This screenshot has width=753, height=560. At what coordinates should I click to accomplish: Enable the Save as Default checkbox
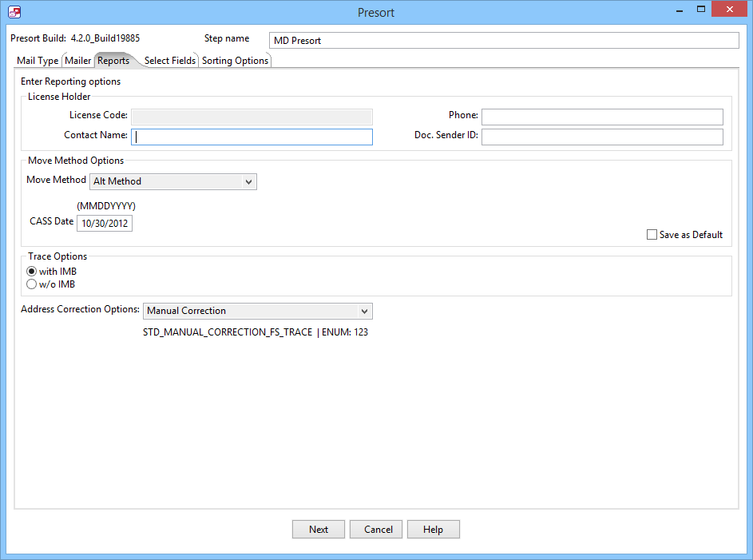[x=652, y=235]
